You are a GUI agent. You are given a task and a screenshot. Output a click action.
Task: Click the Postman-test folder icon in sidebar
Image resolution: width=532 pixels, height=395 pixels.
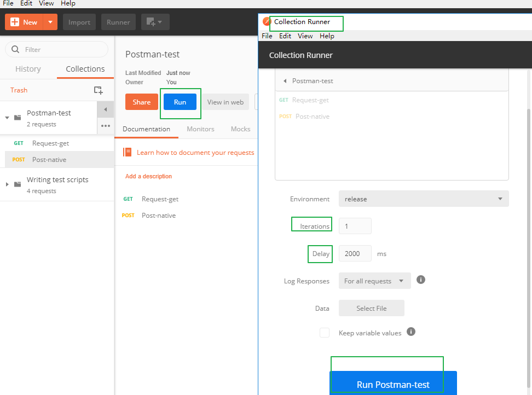pos(18,118)
